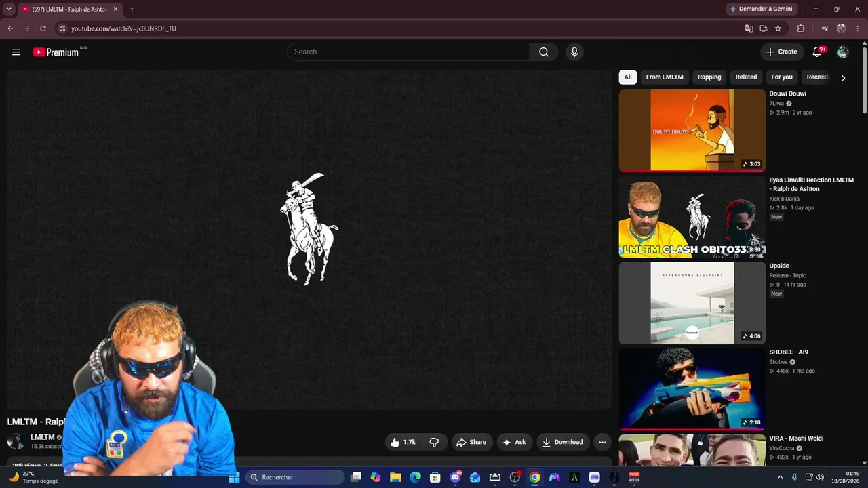Open more actions three-dot menu
The height and width of the screenshot is (488, 868).
point(602,442)
